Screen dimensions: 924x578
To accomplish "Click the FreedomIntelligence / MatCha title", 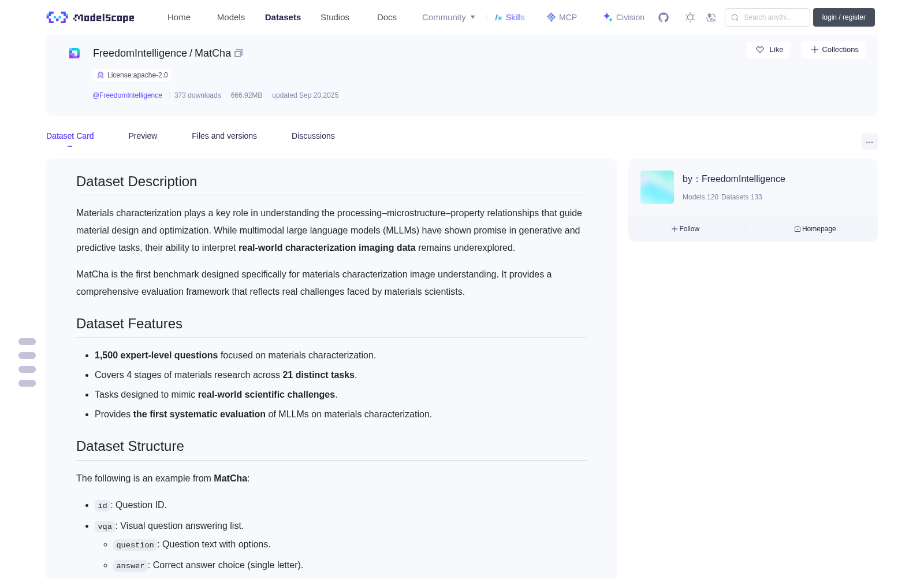I will [x=162, y=53].
